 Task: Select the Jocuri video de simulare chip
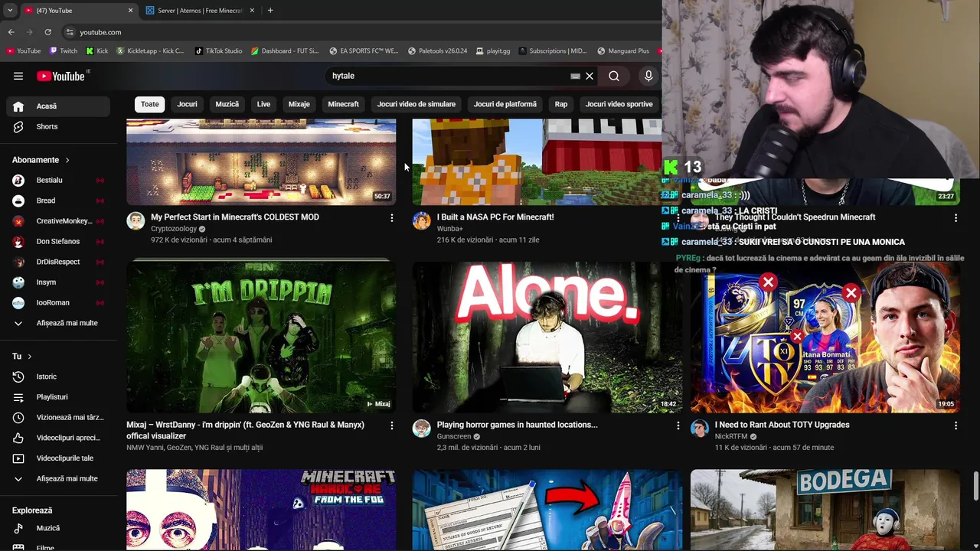416,104
